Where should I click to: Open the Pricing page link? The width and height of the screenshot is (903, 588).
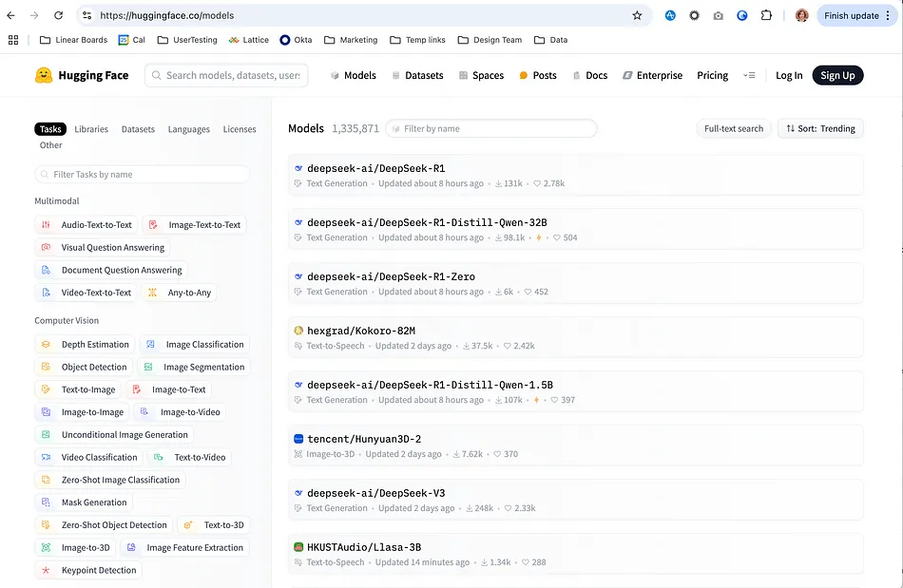pos(712,75)
